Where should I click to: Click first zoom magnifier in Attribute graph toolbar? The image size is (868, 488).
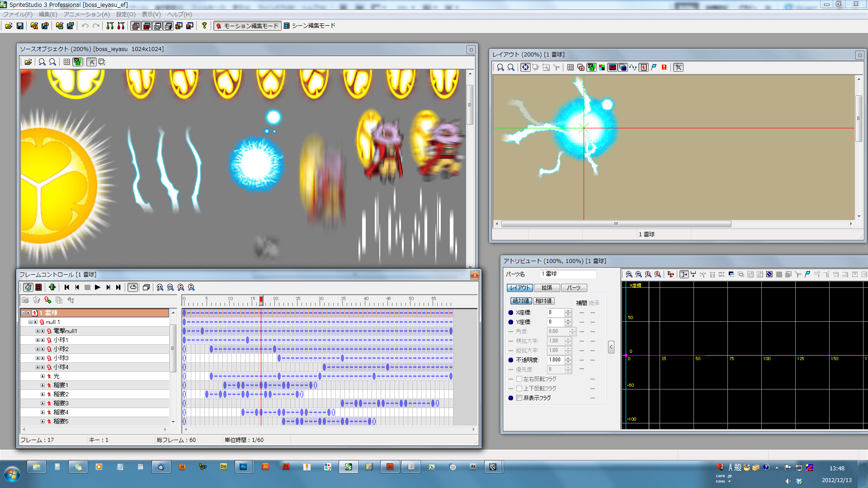pyautogui.click(x=629, y=274)
